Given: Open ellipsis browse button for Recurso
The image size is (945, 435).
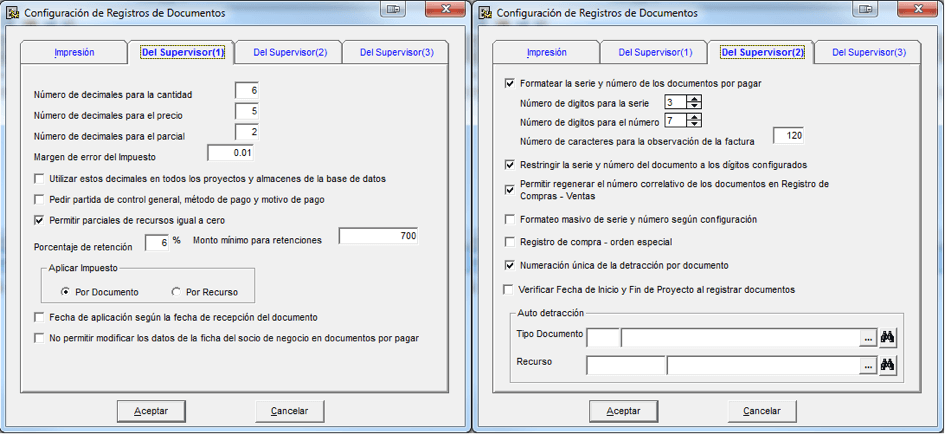Looking at the screenshot, I should point(868,365).
